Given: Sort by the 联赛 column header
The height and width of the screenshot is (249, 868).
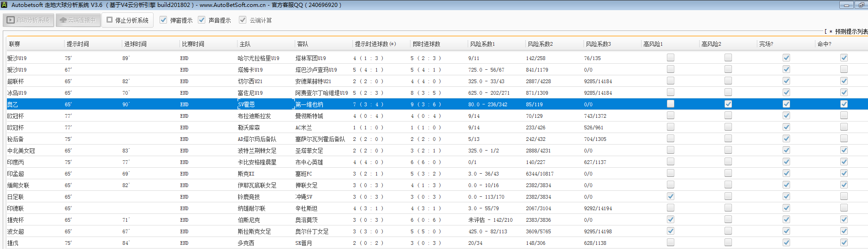Looking at the screenshot, I should tap(15, 44).
